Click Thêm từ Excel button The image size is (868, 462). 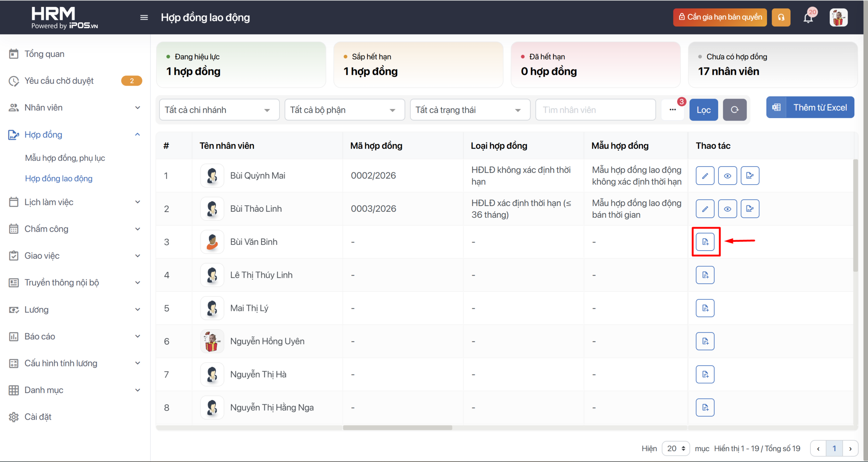click(x=810, y=107)
